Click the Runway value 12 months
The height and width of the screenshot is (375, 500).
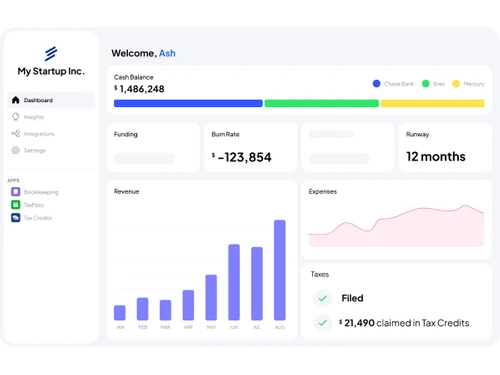436,156
